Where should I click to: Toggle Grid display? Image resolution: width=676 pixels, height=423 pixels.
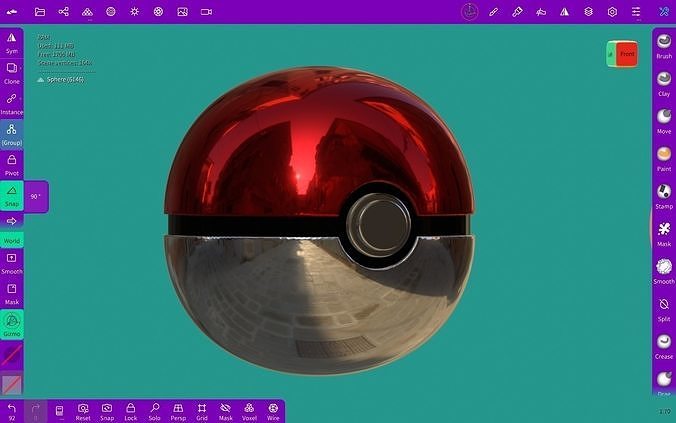click(202, 411)
